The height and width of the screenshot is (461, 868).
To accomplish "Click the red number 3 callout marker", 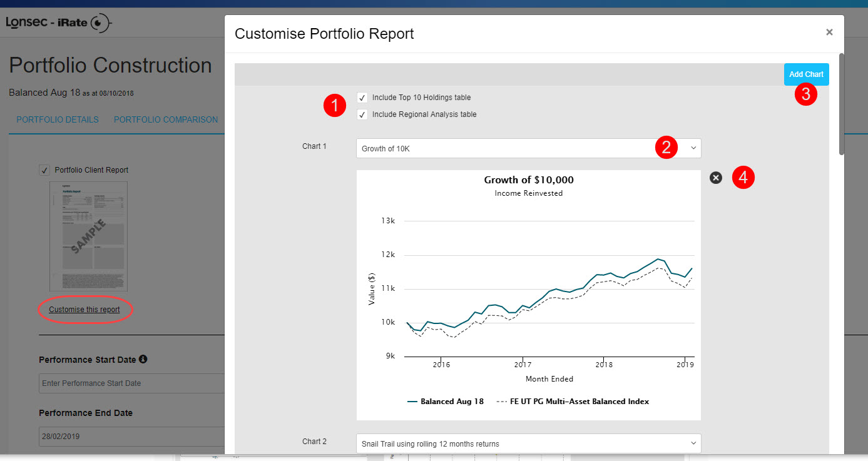I will click(x=806, y=94).
